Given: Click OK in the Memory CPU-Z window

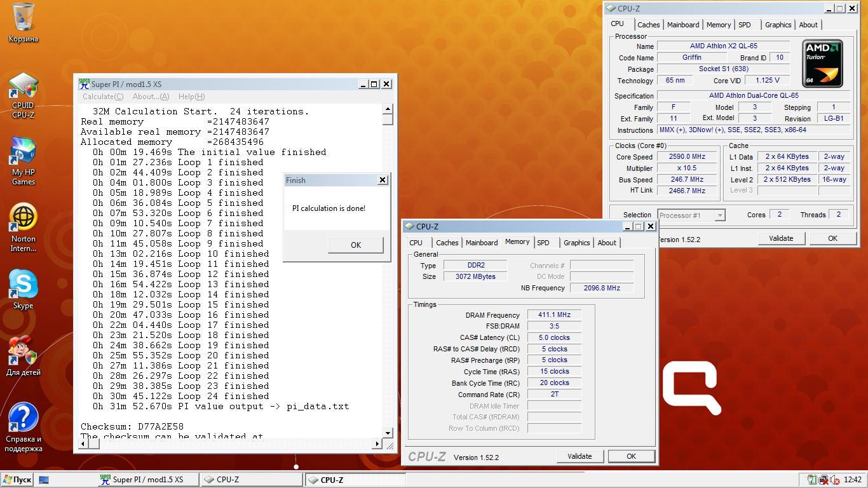Looking at the screenshot, I should (x=631, y=456).
